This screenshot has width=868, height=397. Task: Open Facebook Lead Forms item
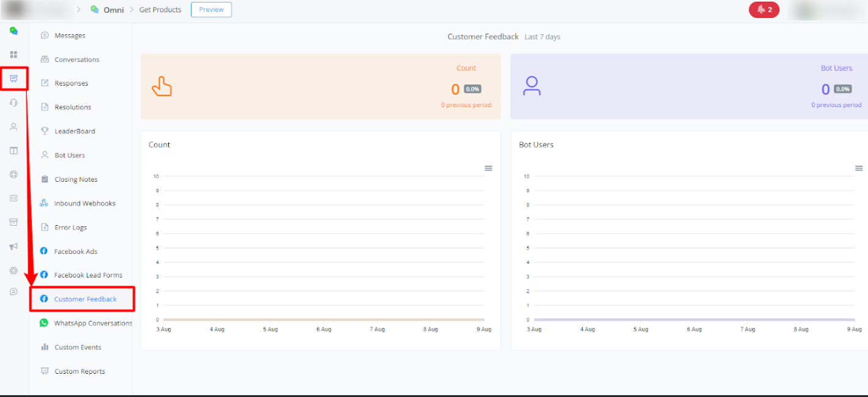point(88,275)
